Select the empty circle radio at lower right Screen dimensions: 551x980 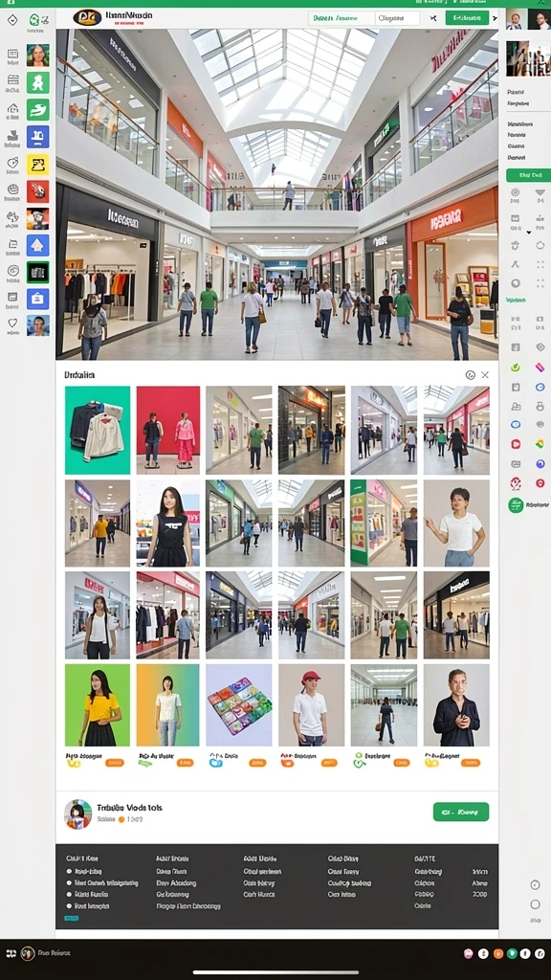[x=535, y=904]
